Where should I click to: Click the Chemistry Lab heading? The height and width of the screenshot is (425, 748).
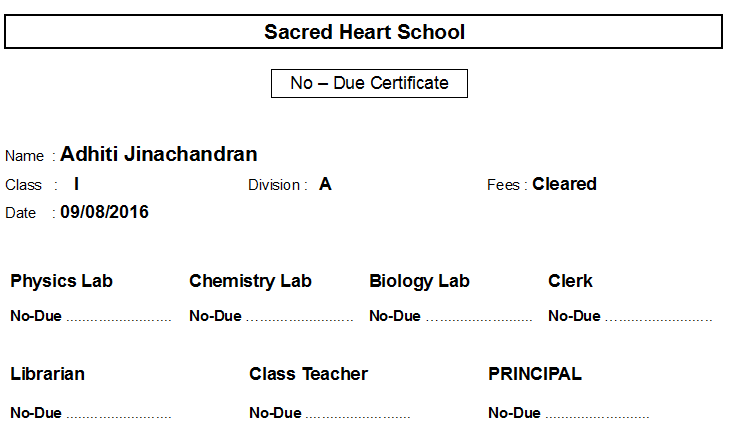pyautogui.click(x=250, y=281)
